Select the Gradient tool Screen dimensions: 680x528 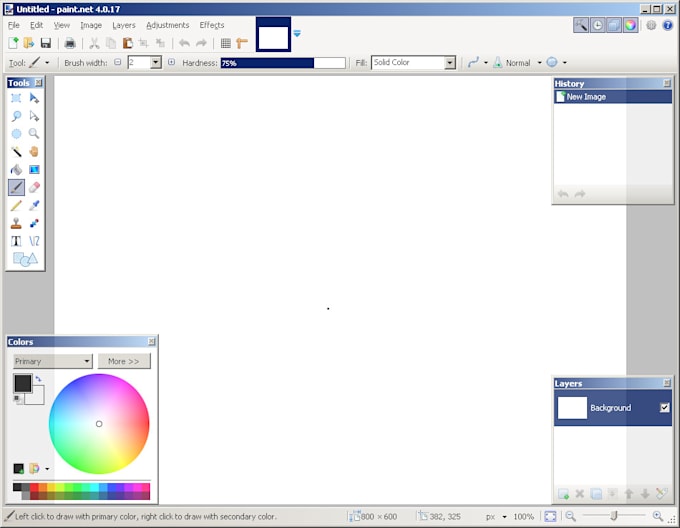34,169
